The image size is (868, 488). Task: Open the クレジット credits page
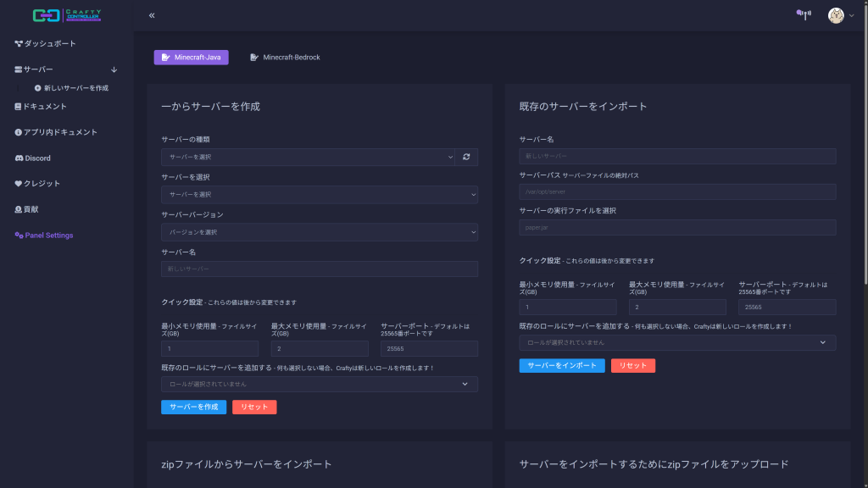point(42,184)
